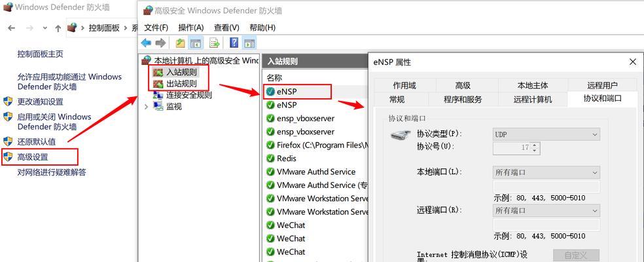The height and width of the screenshot is (262, 644).
Task: Open the 高级设置 link
Action: pos(33,157)
